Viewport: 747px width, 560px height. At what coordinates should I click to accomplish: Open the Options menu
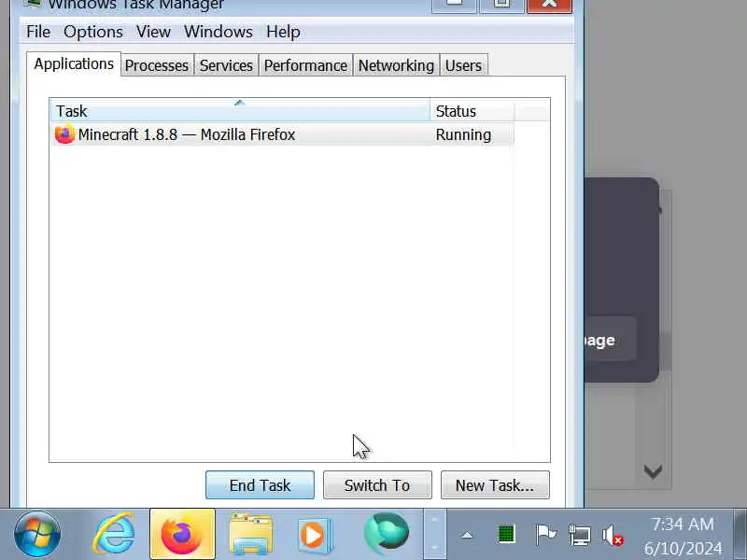pyautogui.click(x=92, y=32)
